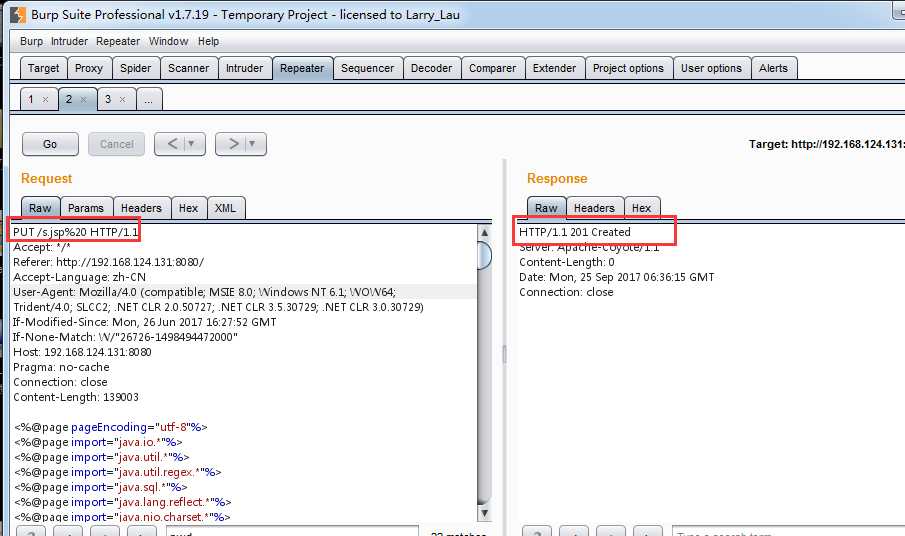Select the Response Headers tab
The height and width of the screenshot is (536, 905).
(594, 208)
